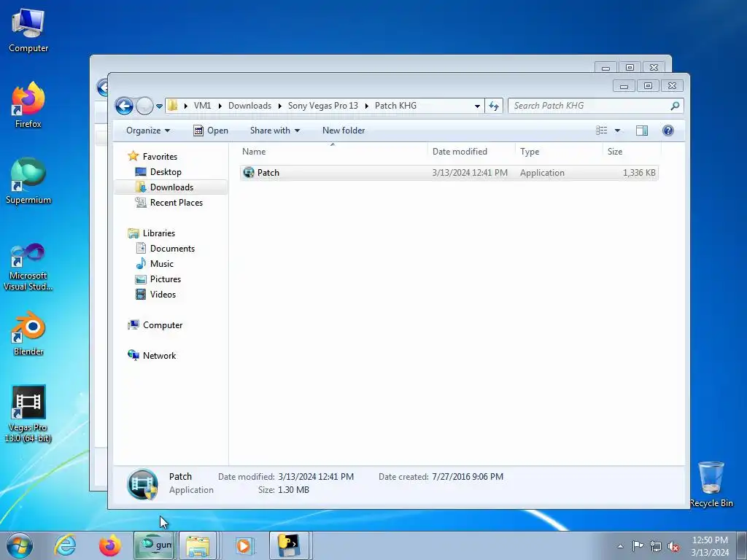Select the Firefox desktop shortcut

28,105
